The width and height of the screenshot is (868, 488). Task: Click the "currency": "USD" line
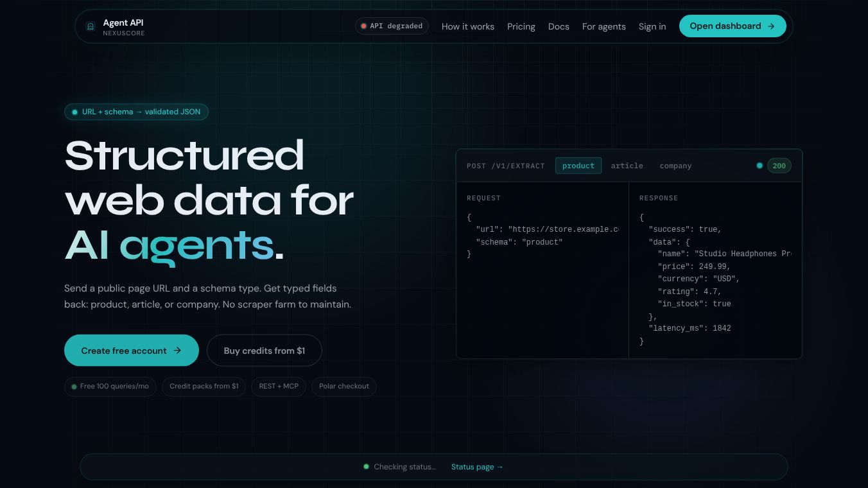tap(699, 279)
